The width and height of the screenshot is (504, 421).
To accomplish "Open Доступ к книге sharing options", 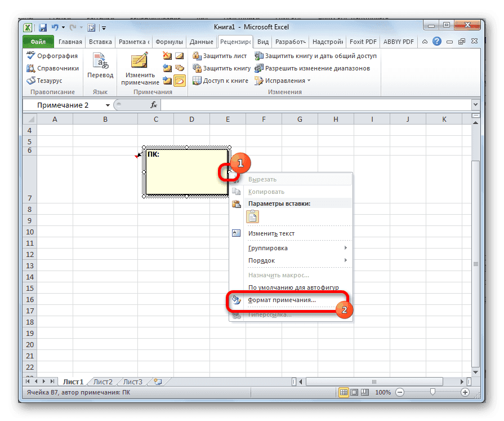I will [x=220, y=80].
